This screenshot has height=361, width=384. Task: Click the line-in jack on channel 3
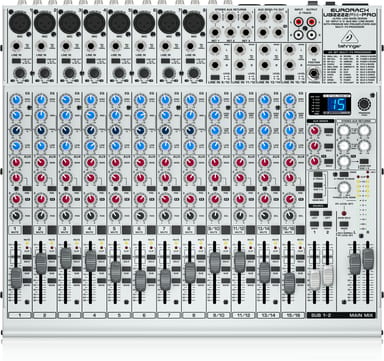click(66, 46)
